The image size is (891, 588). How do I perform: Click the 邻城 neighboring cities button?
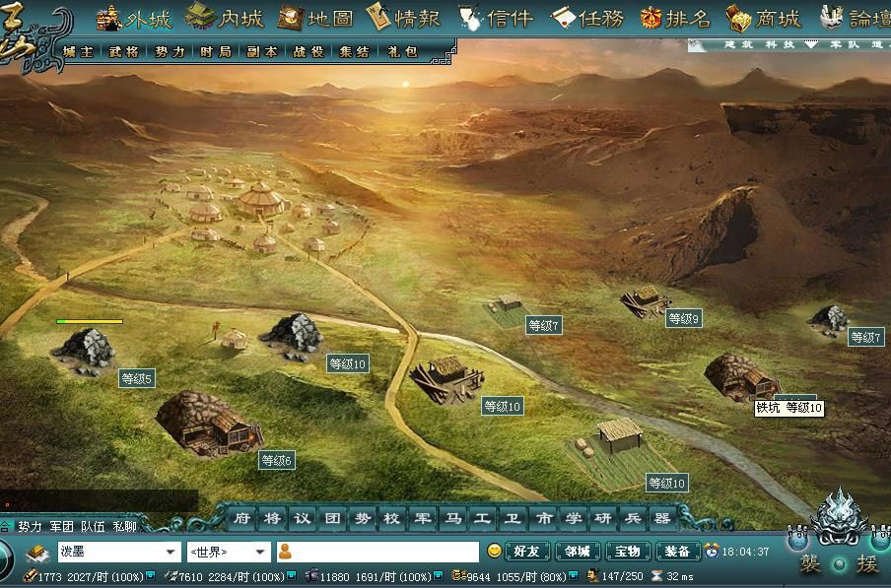[x=578, y=552]
